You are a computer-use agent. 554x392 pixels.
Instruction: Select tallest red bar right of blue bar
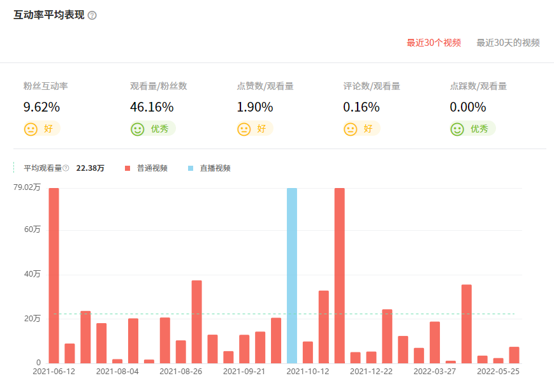tap(339, 275)
